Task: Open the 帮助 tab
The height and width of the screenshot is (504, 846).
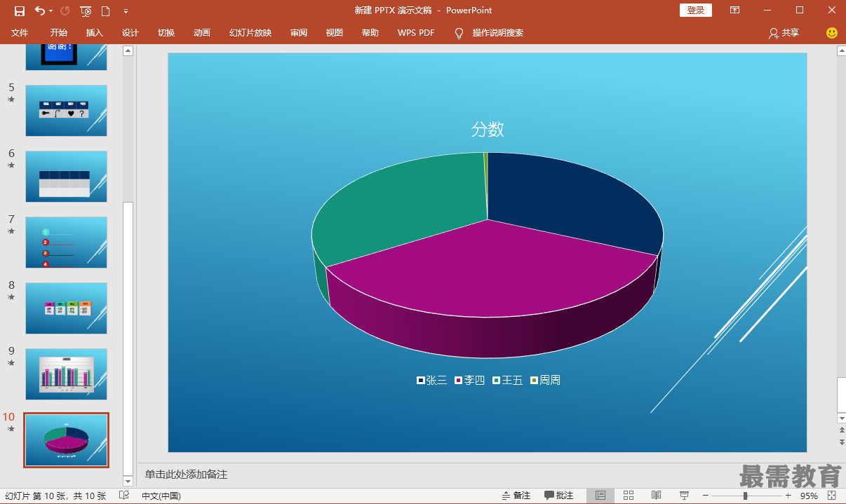Action: point(370,33)
